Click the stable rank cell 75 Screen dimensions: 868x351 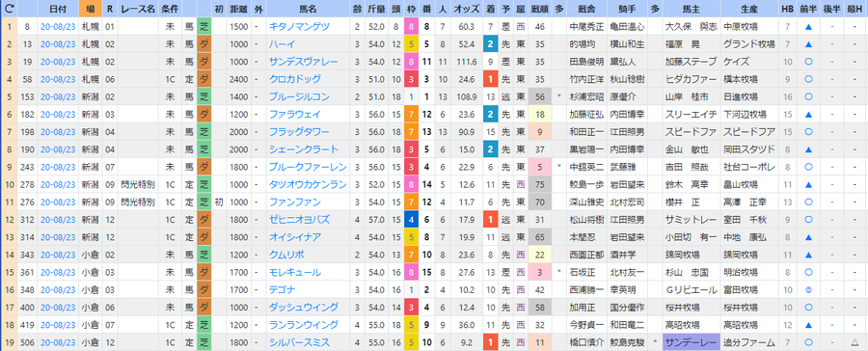(x=540, y=184)
